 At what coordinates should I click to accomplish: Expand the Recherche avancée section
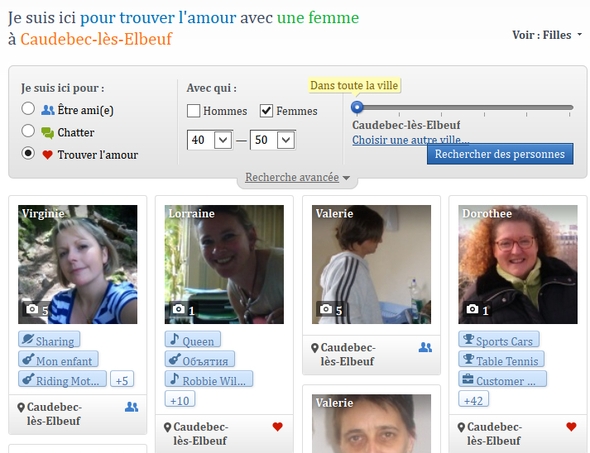pos(297,177)
